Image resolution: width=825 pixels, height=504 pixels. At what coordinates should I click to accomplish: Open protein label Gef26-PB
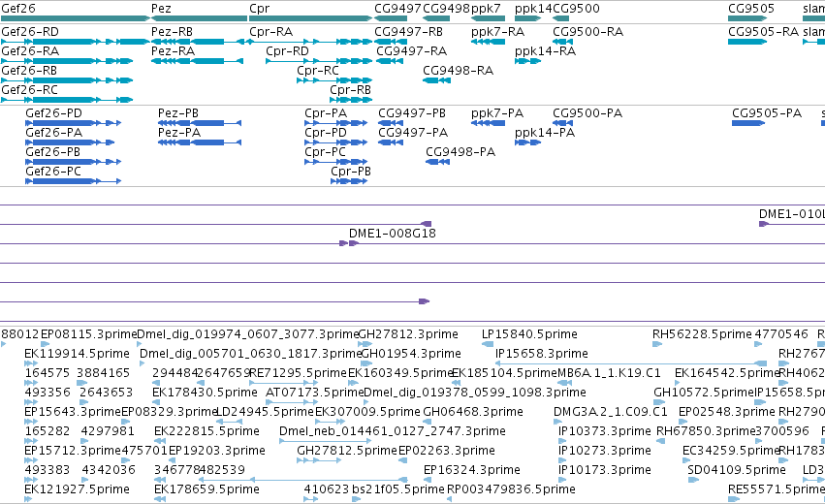pos(52,152)
